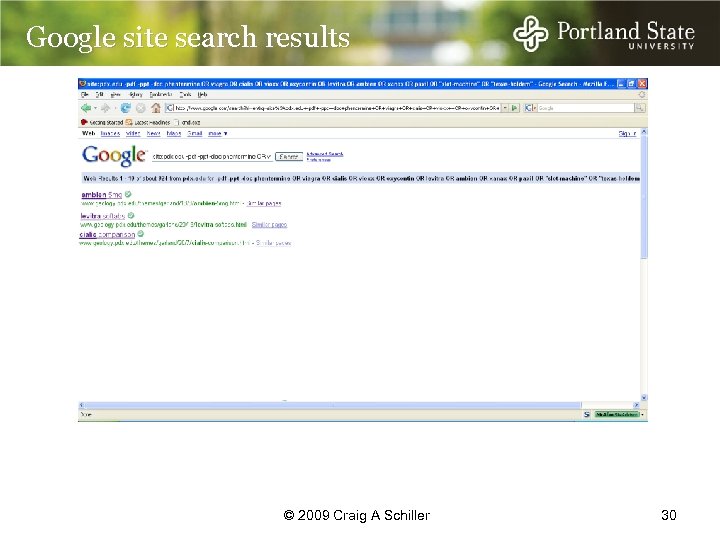The image size is (720, 540).
Task: Open the third bookmark with page icon
Action: point(186,122)
